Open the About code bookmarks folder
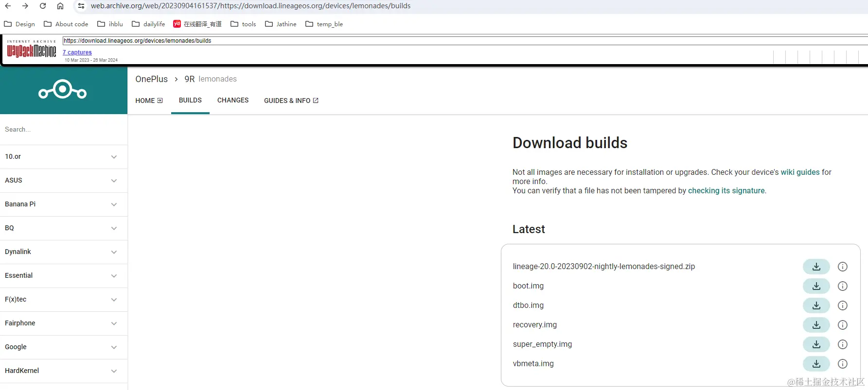868x390 pixels. pyautogui.click(x=66, y=24)
